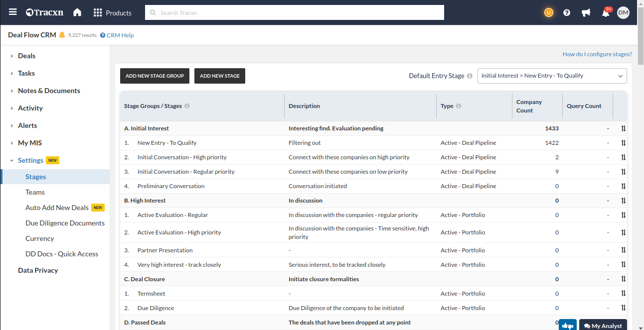The height and width of the screenshot is (330, 644).
Task: Open Due Diligence Documents settings
Action: point(65,223)
